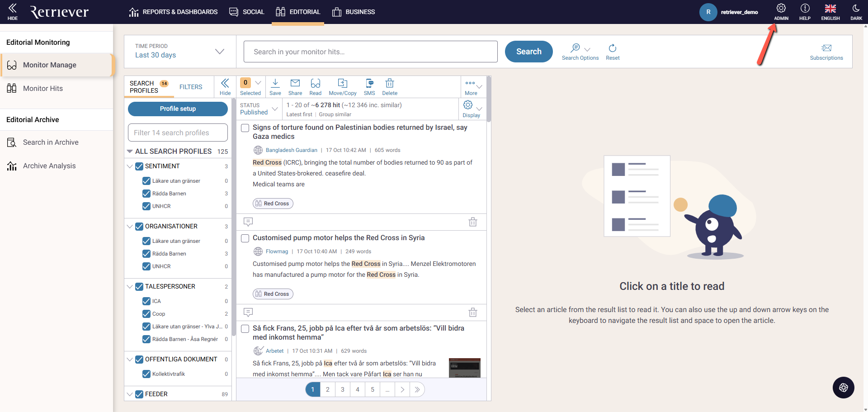Viewport: 868px width, 412px height.
Task: Click the retriever_demo user avatar
Action: (x=708, y=12)
